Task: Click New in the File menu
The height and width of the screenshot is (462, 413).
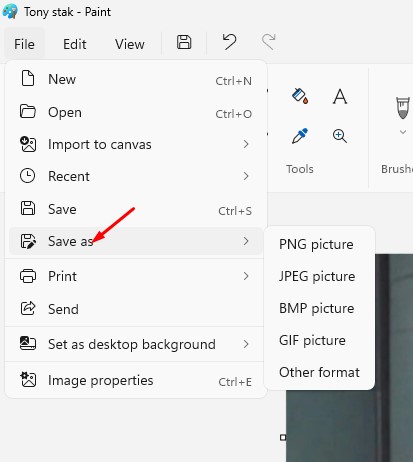Action: pyautogui.click(x=136, y=80)
